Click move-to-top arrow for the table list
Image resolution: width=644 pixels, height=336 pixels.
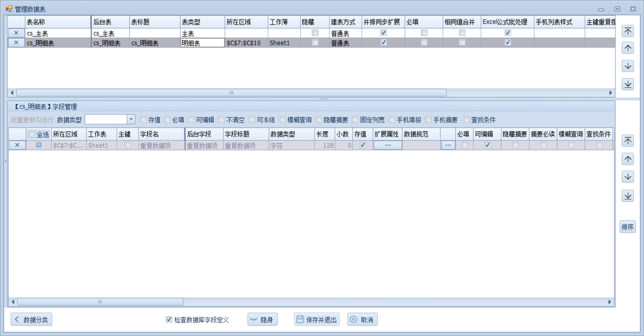coord(628,31)
